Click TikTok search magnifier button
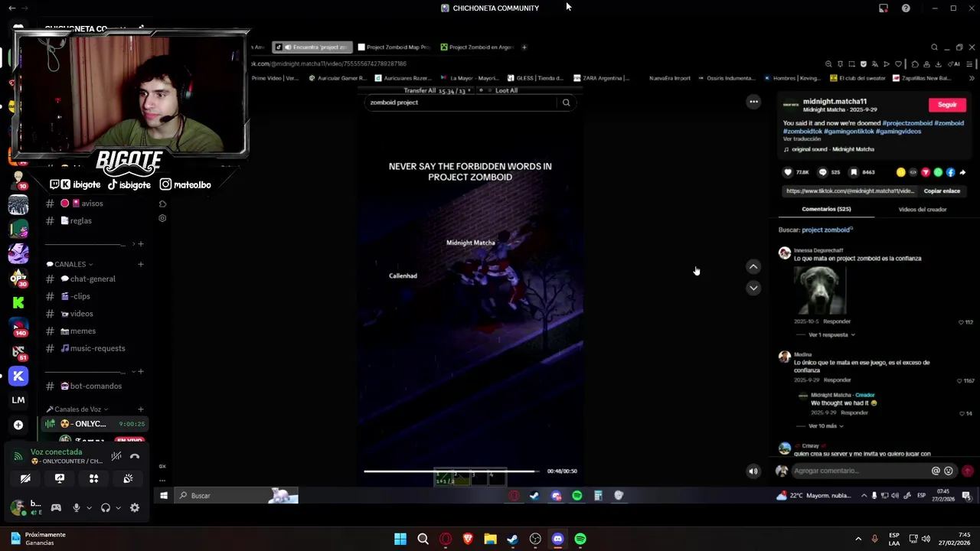This screenshot has height=551, width=980. [x=566, y=103]
